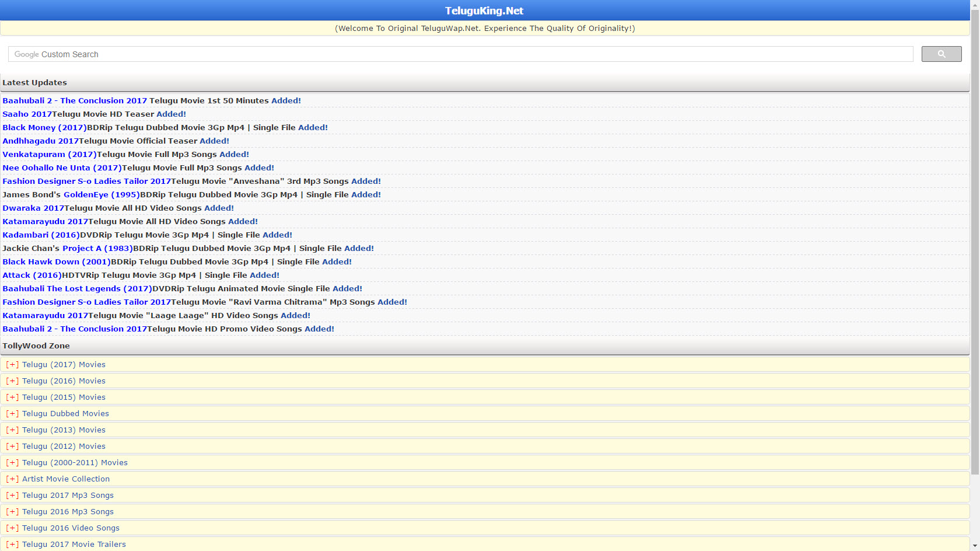The width and height of the screenshot is (980, 551).
Task: Open Kadambari (2016) DVDRip link
Action: [41, 235]
